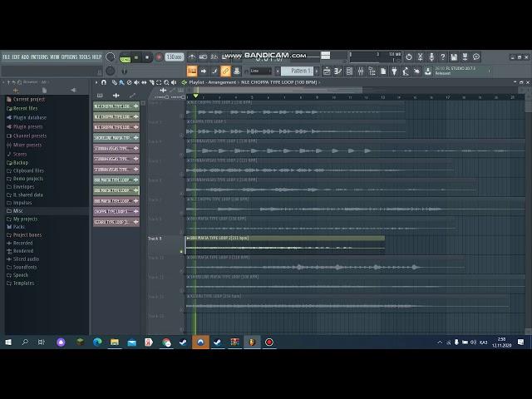Click the Track 9 header label
The width and height of the screenshot is (532, 399).
pos(155,239)
